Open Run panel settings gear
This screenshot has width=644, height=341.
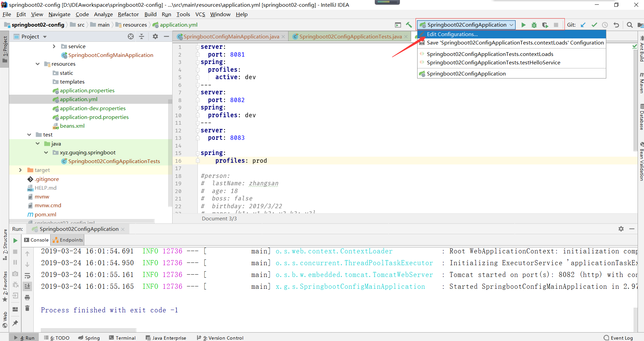click(x=621, y=229)
